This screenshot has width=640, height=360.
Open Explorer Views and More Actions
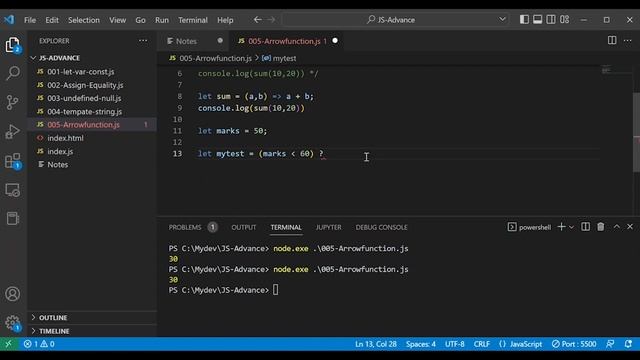click(x=143, y=40)
